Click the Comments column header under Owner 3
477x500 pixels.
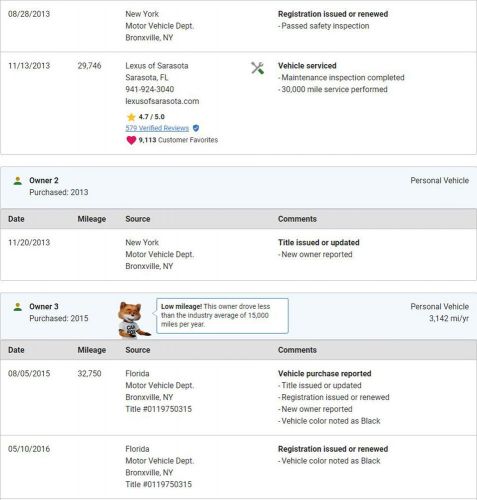point(297,350)
